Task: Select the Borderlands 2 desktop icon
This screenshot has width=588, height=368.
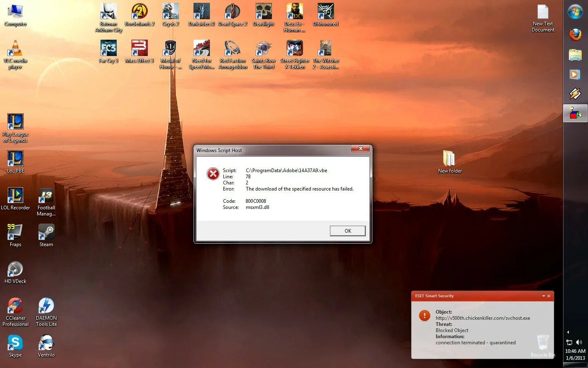Action: point(140,15)
